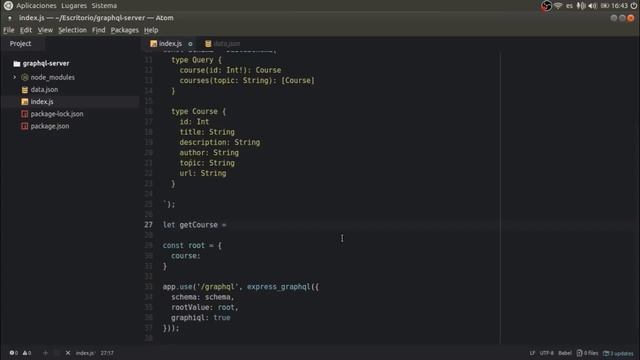Click the package.json npm file icon

[x=25, y=126]
